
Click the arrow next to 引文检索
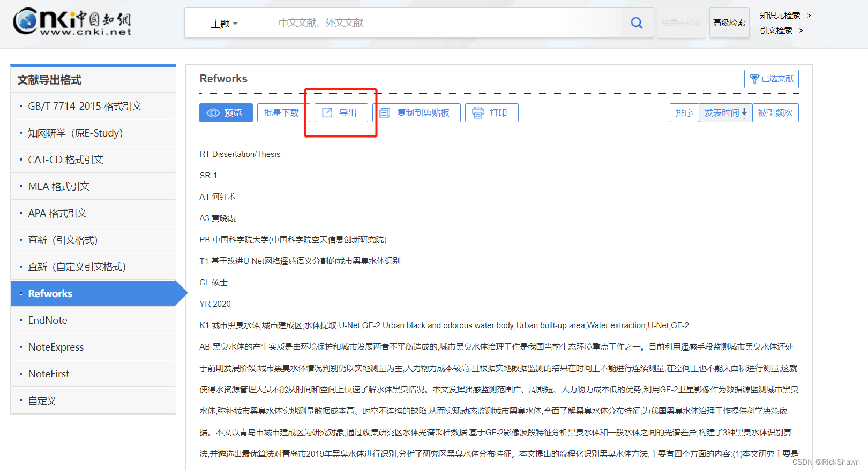[x=801, y=31]
